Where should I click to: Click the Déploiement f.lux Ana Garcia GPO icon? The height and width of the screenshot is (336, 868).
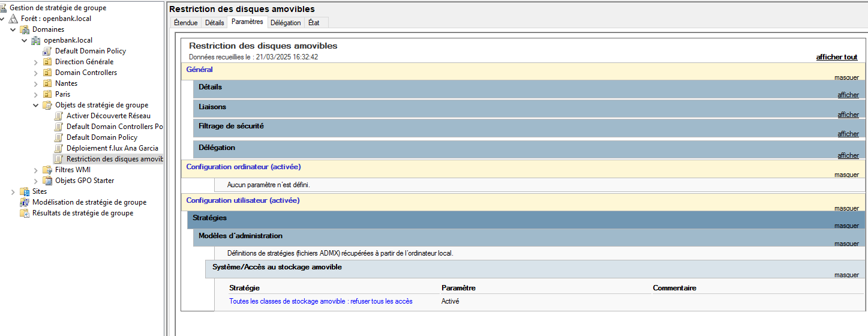click(x=59, y=148)
